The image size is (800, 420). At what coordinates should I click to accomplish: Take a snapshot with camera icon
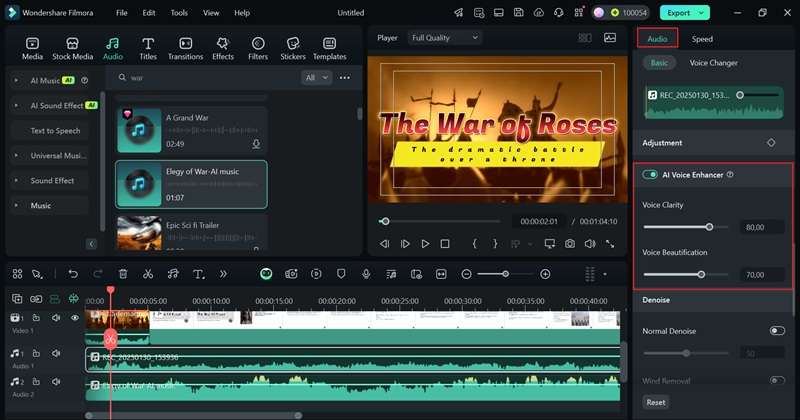(570, 244)
